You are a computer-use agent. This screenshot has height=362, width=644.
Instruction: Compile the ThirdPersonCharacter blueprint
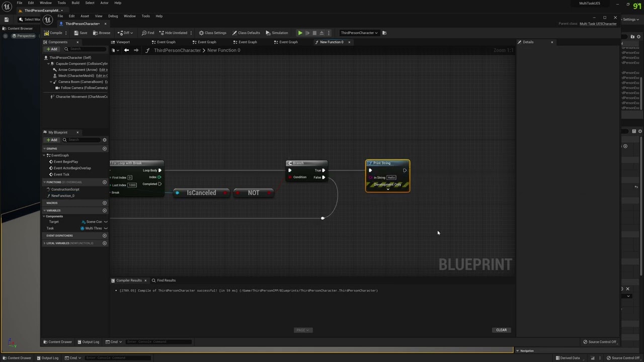click(x=53, y=33)
